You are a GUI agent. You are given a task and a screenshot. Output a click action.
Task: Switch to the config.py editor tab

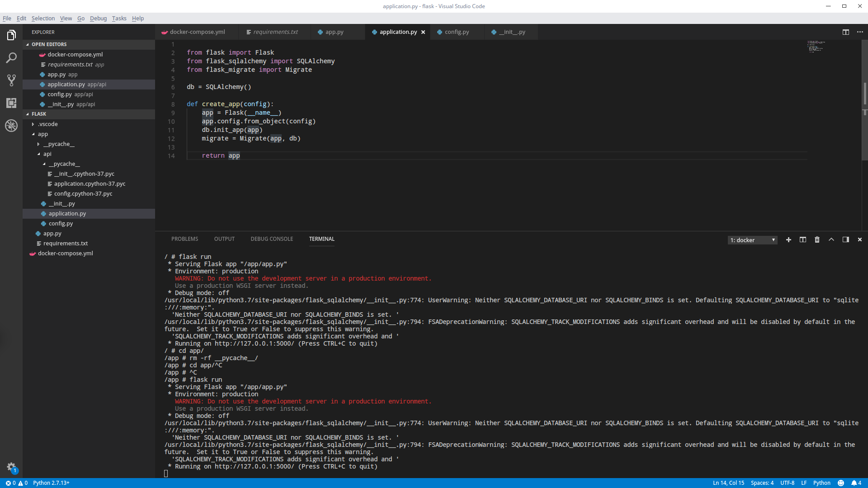pos(457,32)
